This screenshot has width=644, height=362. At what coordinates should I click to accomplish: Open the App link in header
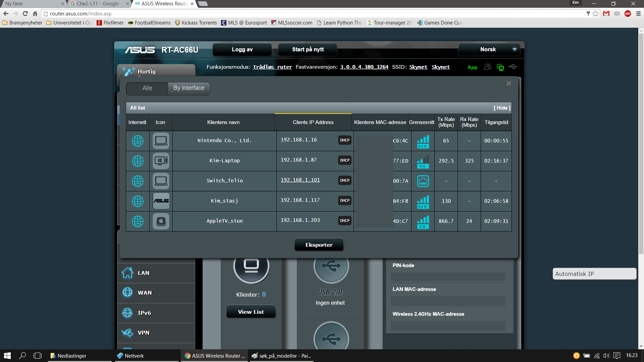pos(472,67)
